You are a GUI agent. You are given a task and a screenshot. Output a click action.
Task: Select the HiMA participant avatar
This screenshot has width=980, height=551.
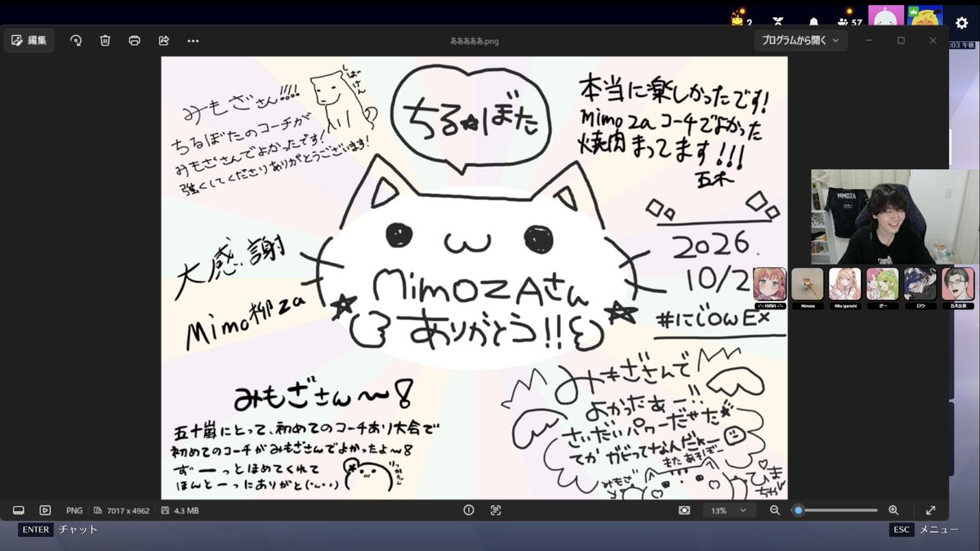pyautogui.click(x=770, y=284)
